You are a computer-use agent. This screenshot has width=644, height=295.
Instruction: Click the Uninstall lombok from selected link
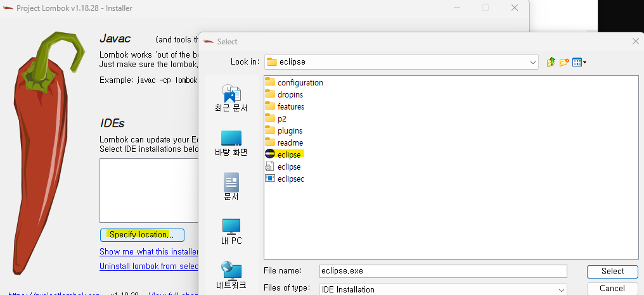click(x=149, y=267)
